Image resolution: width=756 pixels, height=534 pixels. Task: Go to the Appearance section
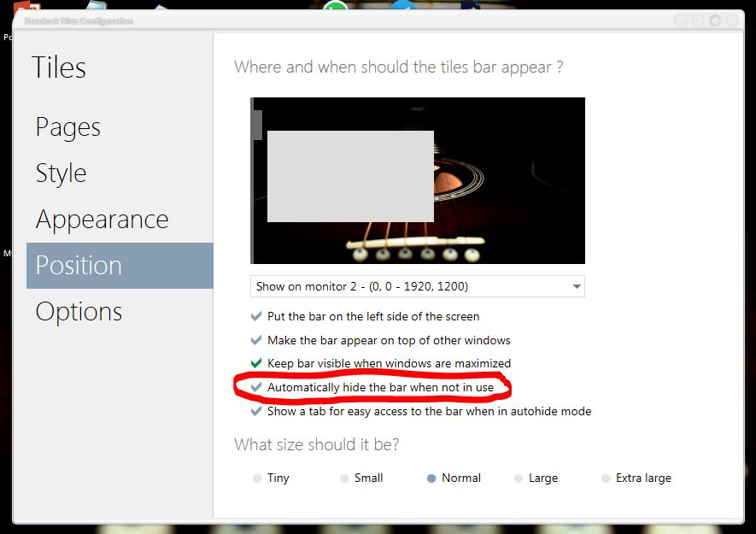point(102,220)
